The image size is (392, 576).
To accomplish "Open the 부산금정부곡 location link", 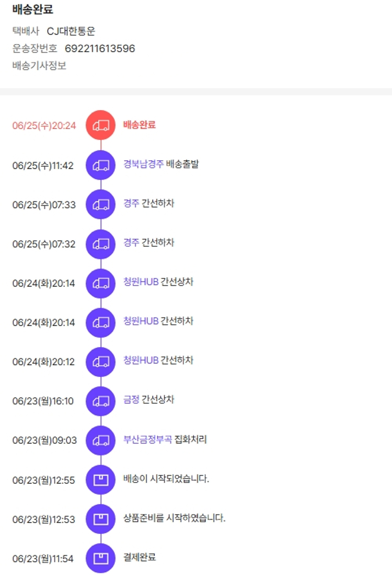I will click(147, 439).
